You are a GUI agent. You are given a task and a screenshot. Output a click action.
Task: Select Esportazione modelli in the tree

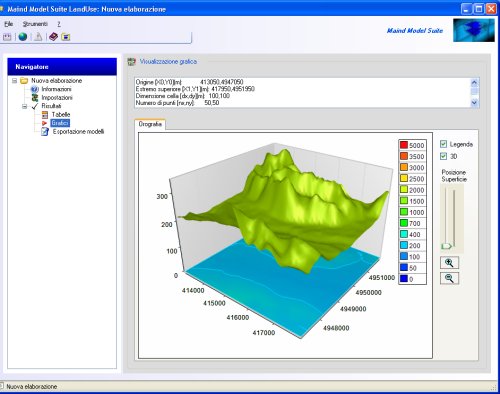click(78, 132)
